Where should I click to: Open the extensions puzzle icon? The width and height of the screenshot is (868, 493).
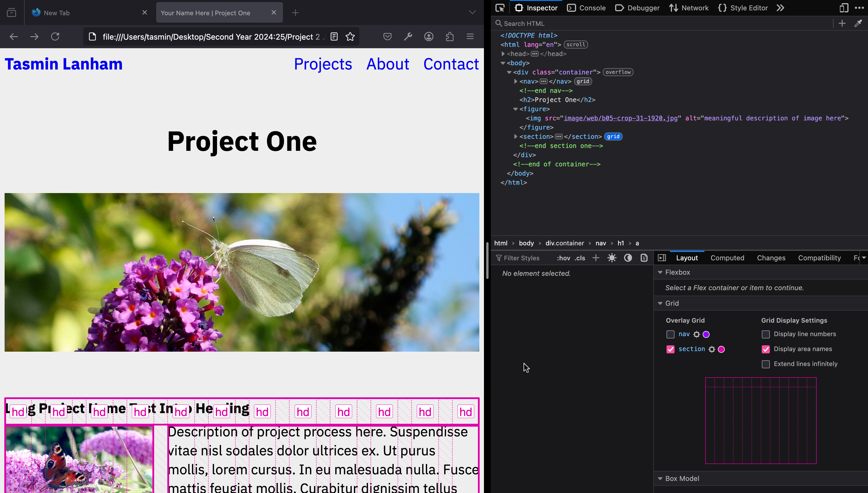(x=449, y=36)
